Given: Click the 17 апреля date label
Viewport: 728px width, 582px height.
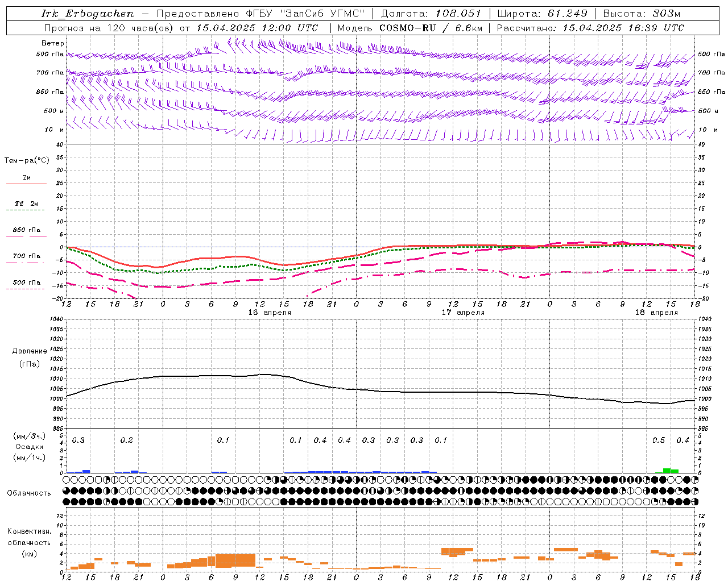Looking at the screenshot, I should click(464, 313).
